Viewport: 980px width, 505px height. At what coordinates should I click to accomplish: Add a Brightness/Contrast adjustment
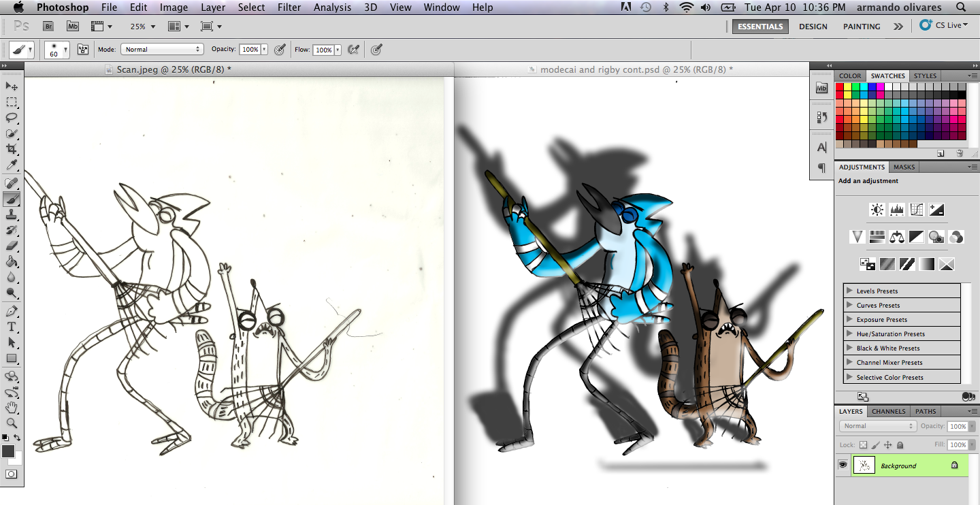(x=877, y=210)
